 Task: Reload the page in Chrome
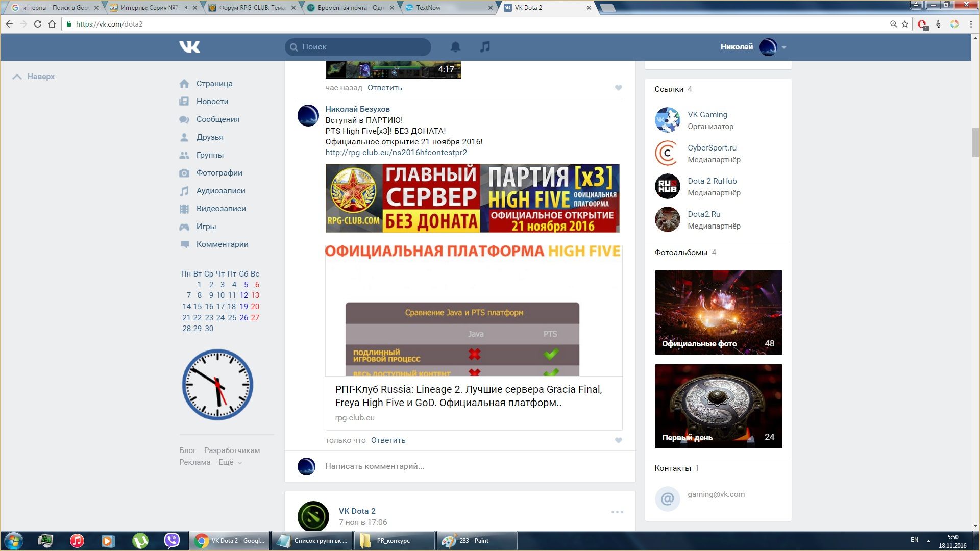click(37, 24)
